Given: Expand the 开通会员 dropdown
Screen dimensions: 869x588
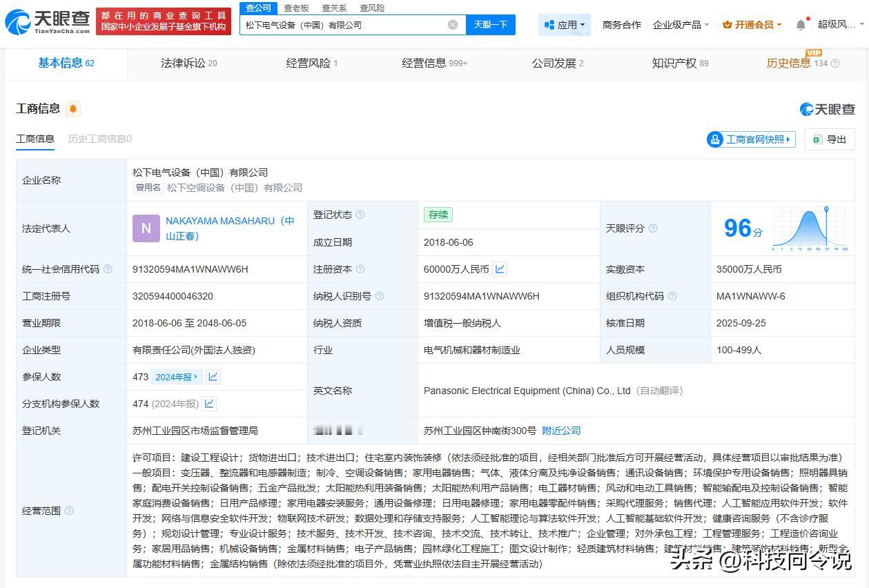Looking at the screenshot, I should pos(752,25).
